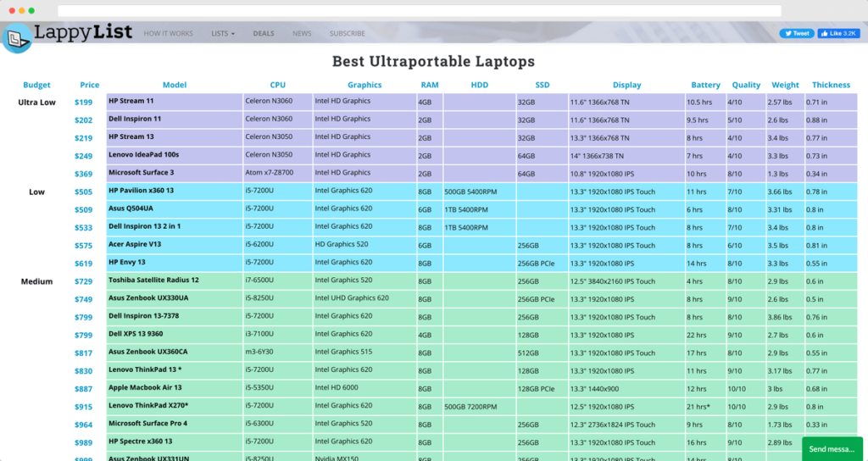Click the LappyList laptop logo icon
This screenshot has height=461, width=868.
(17, 38)
